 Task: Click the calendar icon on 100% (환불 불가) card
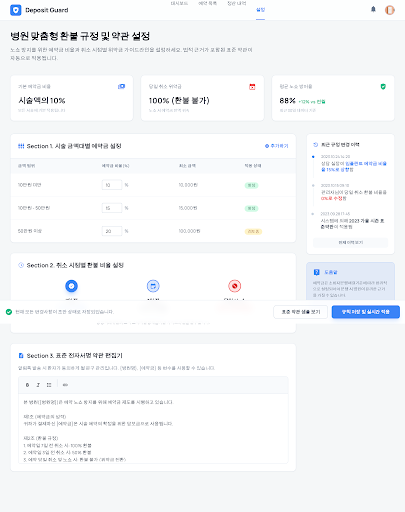252,87
